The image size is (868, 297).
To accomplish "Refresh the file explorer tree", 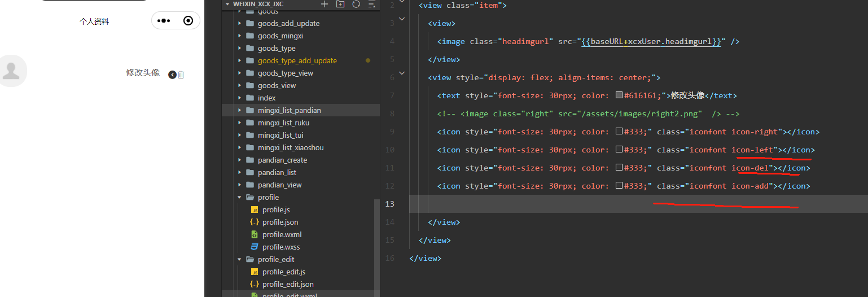I will pyautogui.click(x=356, y=4).
